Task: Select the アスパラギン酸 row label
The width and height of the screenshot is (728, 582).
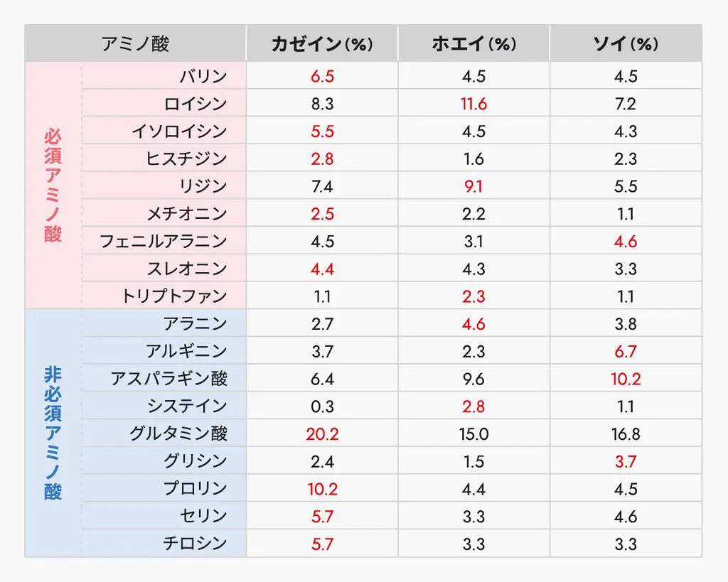Action: coord(169,378)
